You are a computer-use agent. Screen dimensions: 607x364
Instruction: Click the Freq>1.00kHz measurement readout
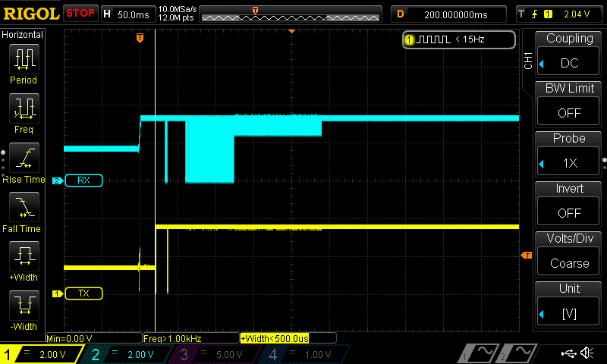pos(191,338)
